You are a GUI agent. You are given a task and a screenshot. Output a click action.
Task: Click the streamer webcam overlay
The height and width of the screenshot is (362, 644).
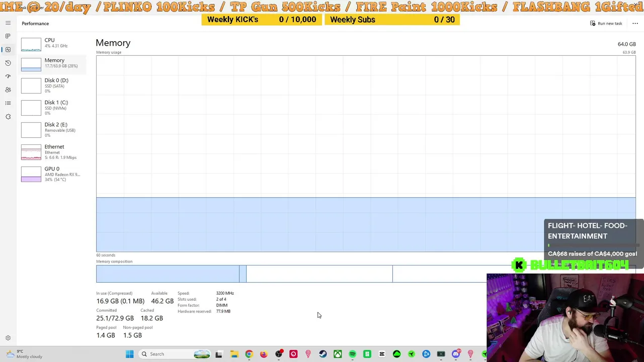coord(565,317)
